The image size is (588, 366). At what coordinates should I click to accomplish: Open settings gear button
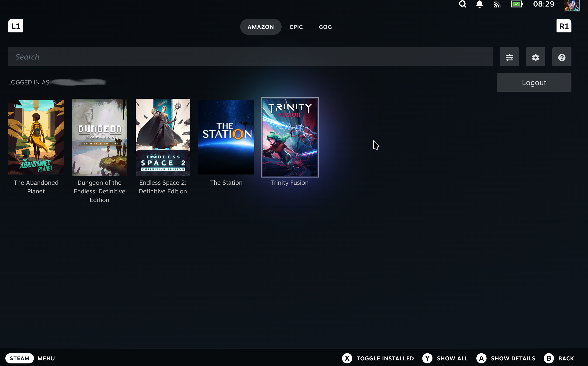click(535, 57)
